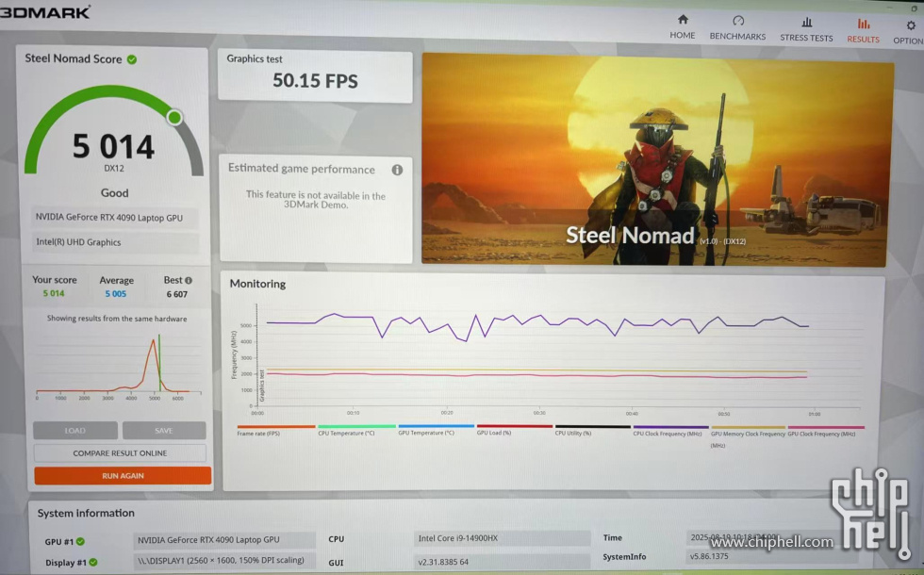The width and height of the screenshot is (924, 575).
Task: Go to the HOME tab
Action: [683, 27]
